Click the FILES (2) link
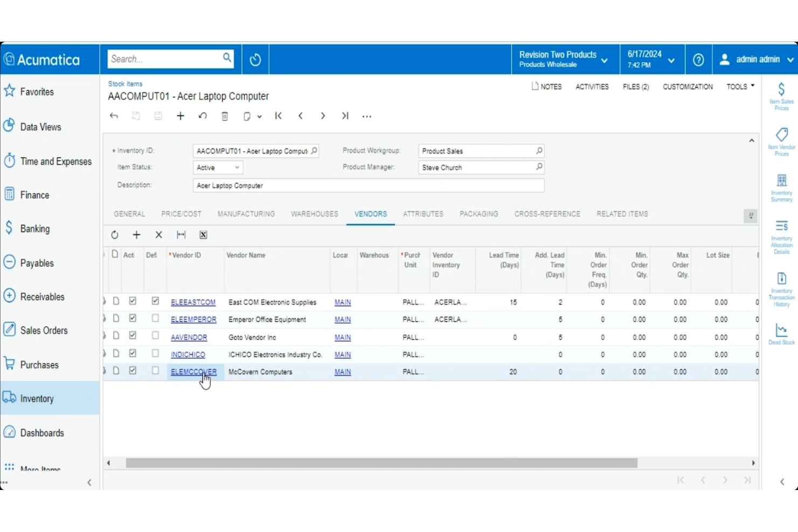The width and height of the screenshot is (798, 532). click(635, 86)
